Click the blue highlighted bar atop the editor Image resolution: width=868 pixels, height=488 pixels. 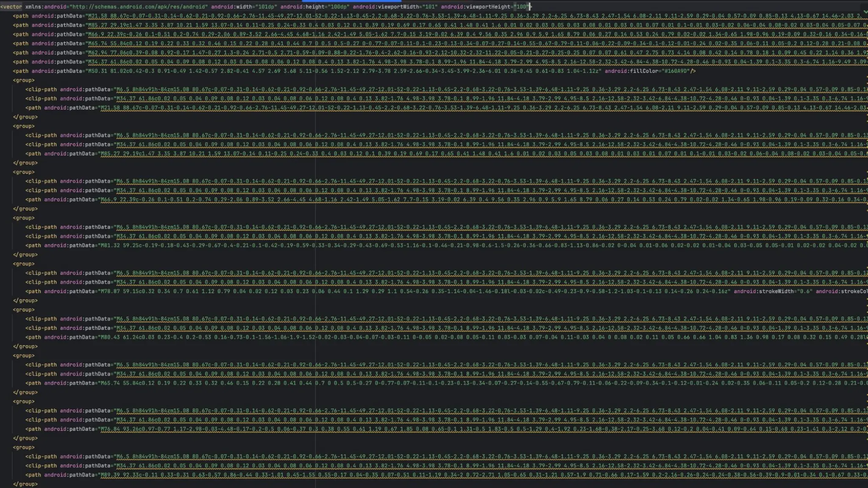point(351,1)
